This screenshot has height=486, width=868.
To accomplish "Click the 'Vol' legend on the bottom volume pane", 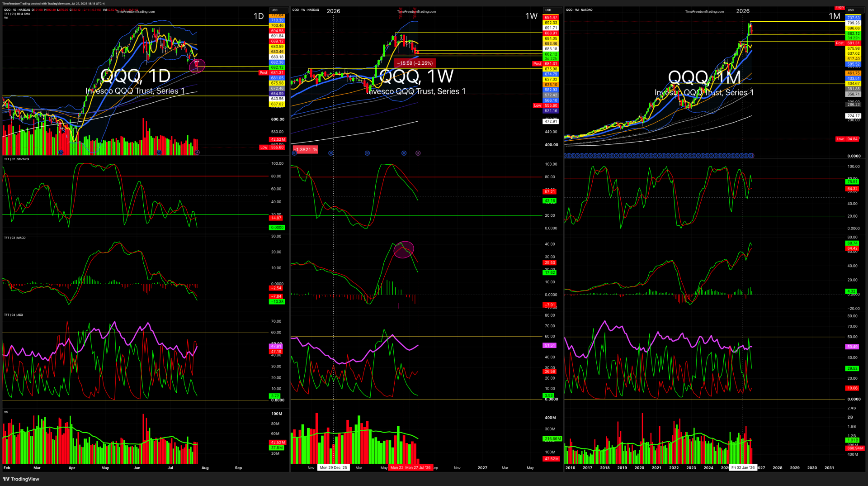I will [6, 412].
